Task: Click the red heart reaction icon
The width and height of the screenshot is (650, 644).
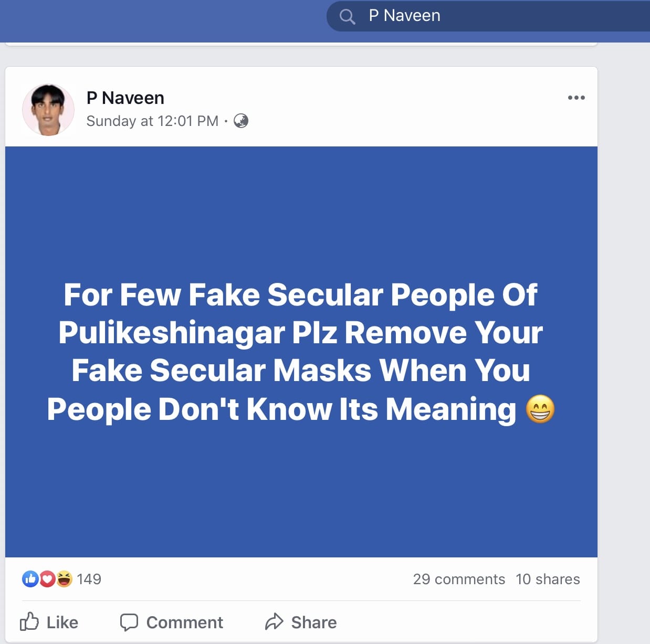Action: coord(47,579)
